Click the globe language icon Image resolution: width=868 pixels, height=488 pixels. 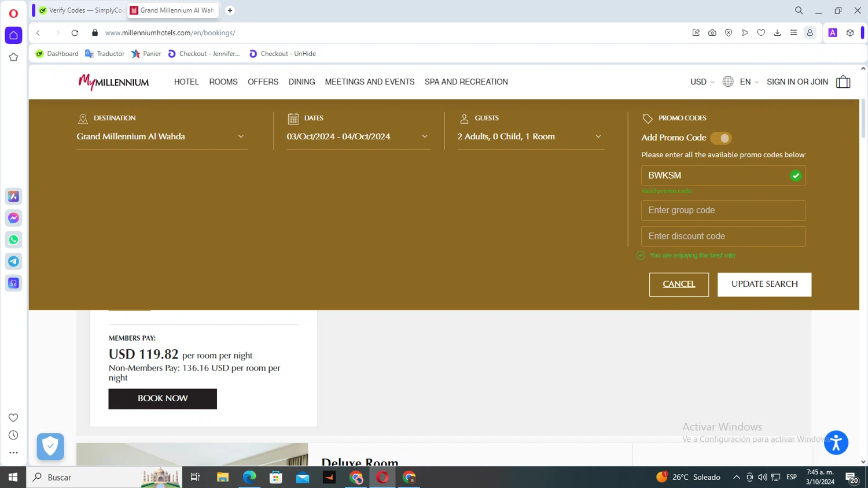pos(728,82)
